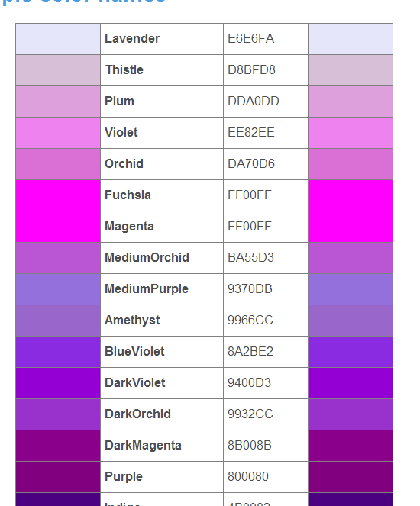The height and width of the screenshot is (506, 420).
Task: Click the Magenta color name cell
Action: tap(162, 227)
